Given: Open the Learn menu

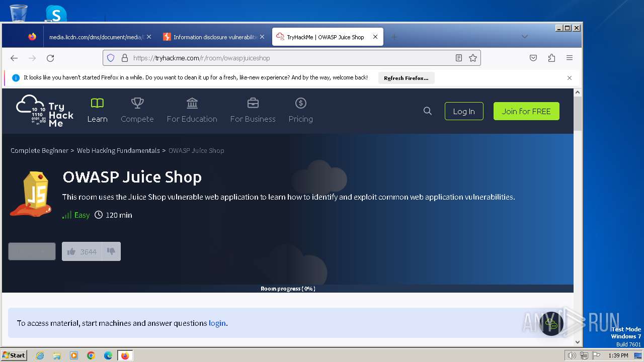Looking at the screenshot, I should [x=97, y=111].
